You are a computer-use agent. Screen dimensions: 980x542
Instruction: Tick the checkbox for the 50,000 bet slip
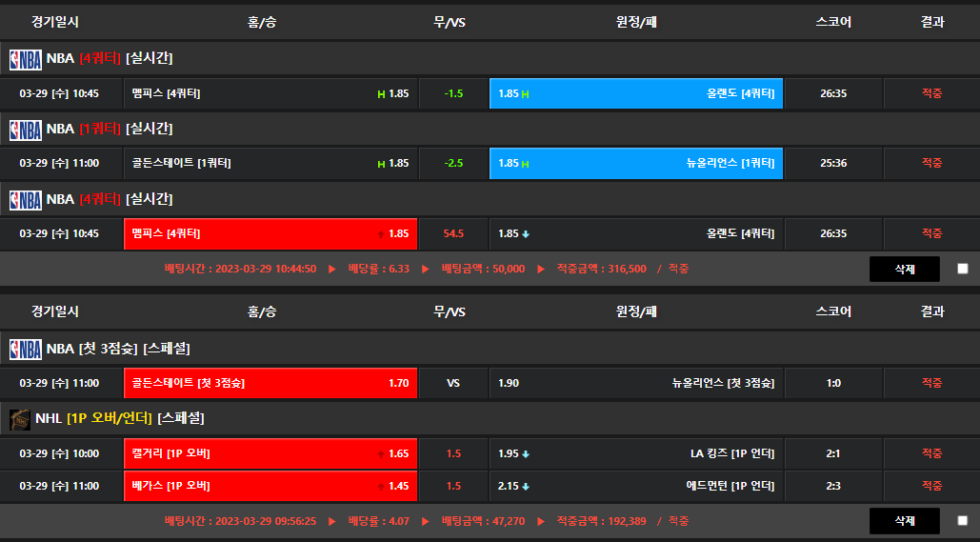(x=962, y=269)
